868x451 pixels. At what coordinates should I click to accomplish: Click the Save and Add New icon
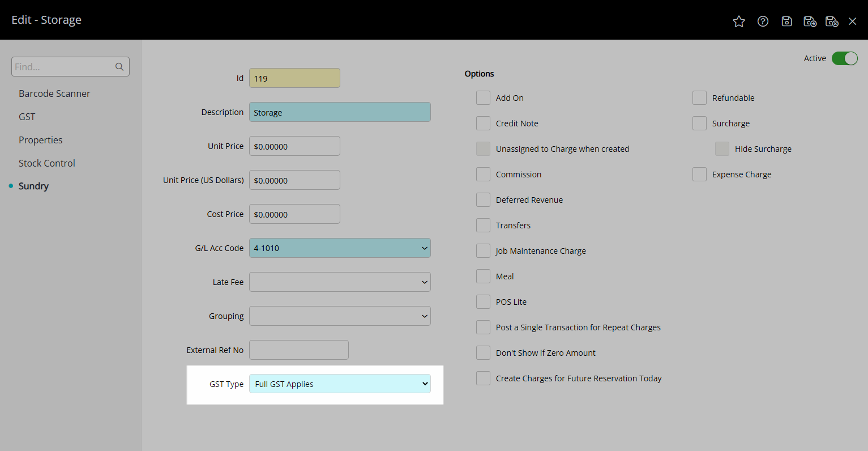pos(810,22)
